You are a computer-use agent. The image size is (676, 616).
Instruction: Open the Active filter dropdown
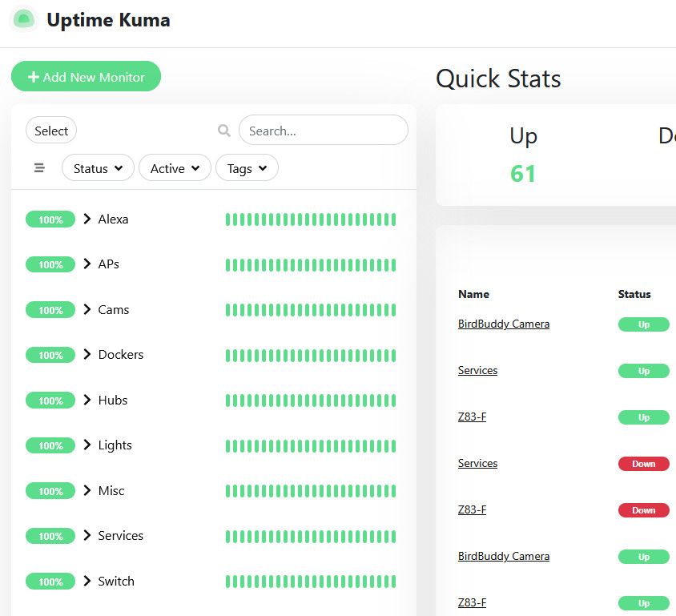[x=175, y=168]
